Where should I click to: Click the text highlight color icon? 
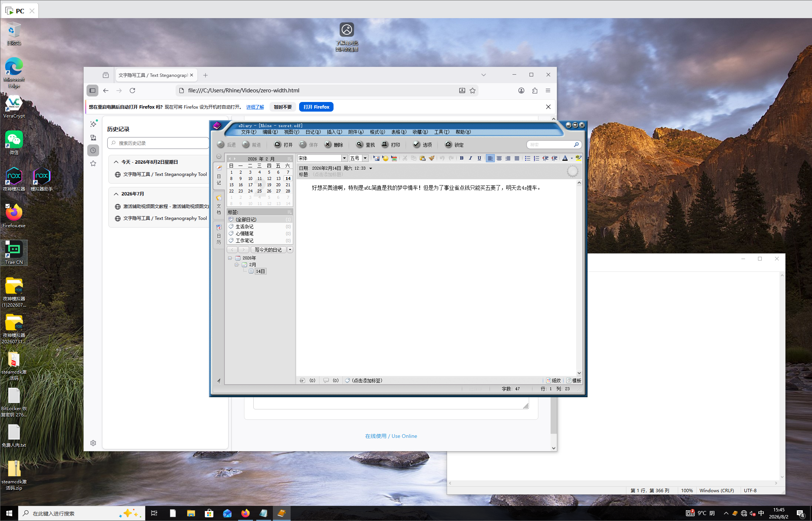click(x=578, y=158)
